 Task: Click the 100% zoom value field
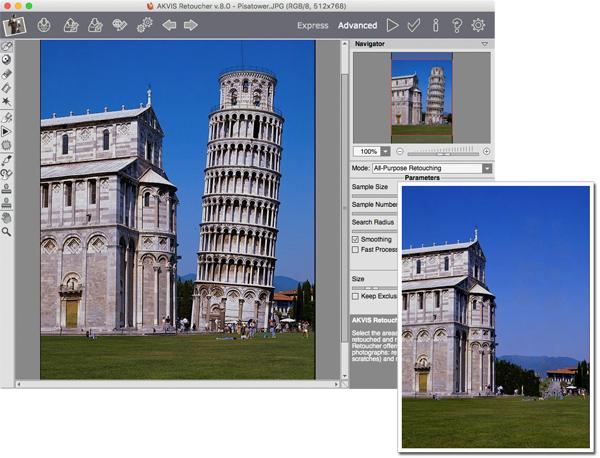coord(367,152)
